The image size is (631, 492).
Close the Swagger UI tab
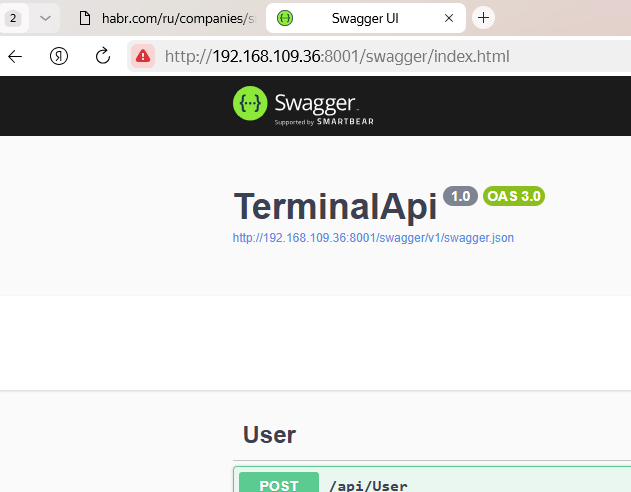tap(449, 18)
